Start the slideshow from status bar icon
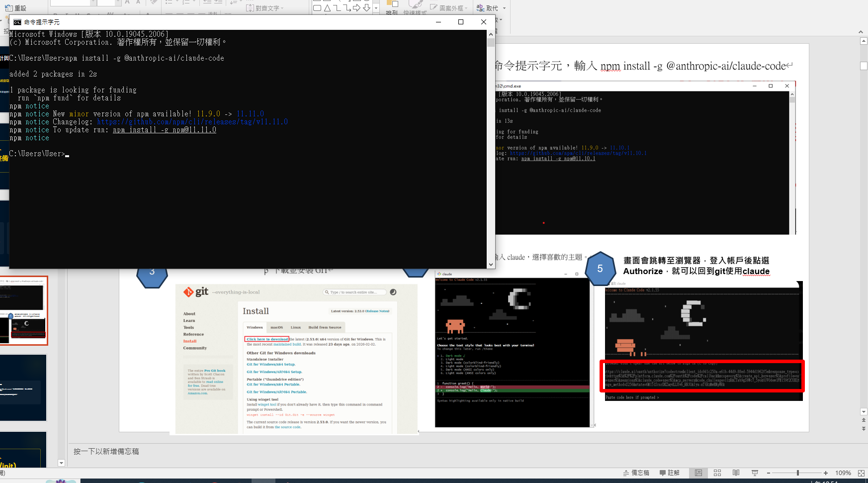Viewport: 868px width, 483px height. [x=755, y=473]
